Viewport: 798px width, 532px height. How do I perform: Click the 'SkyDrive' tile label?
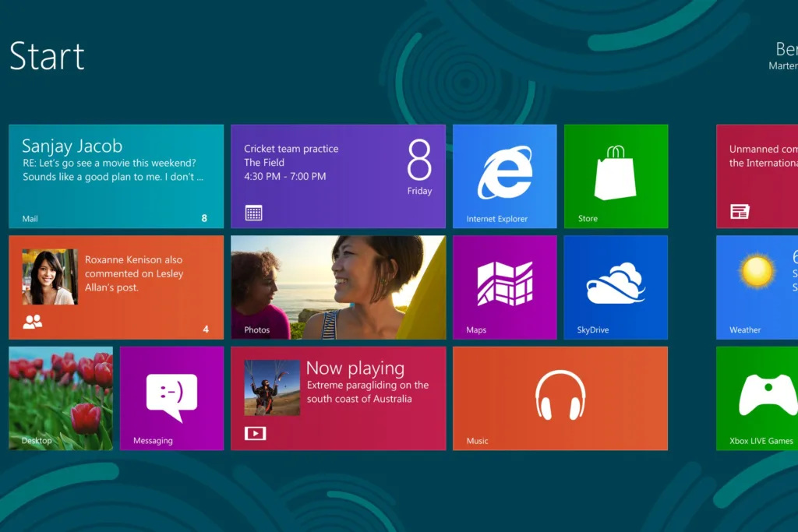593,329
